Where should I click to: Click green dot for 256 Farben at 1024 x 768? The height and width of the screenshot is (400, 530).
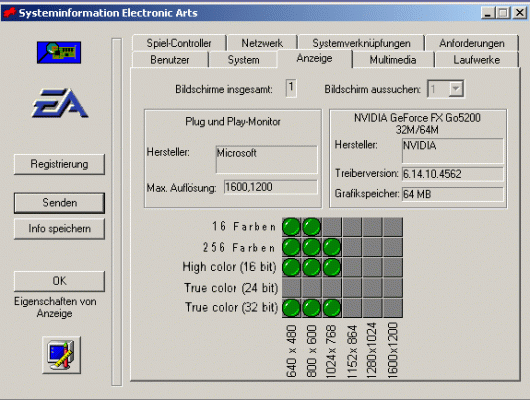tap(332, 247)
